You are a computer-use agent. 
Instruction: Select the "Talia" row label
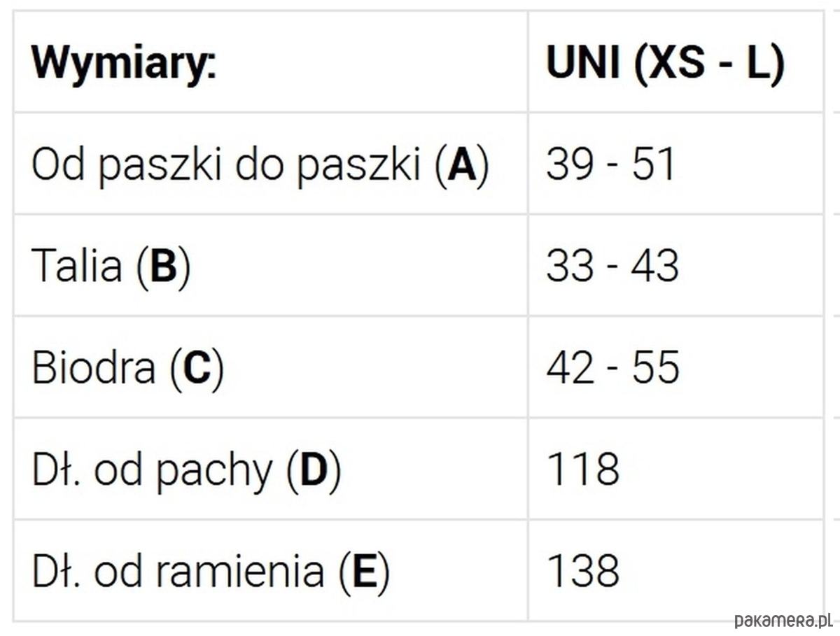coord(77,267)
